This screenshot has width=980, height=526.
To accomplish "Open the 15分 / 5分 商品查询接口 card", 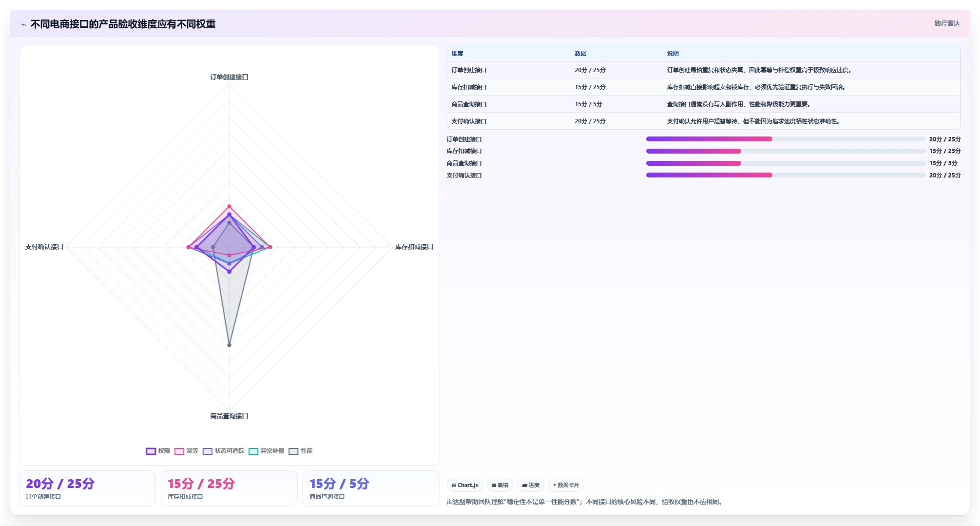I will (371, 488).
